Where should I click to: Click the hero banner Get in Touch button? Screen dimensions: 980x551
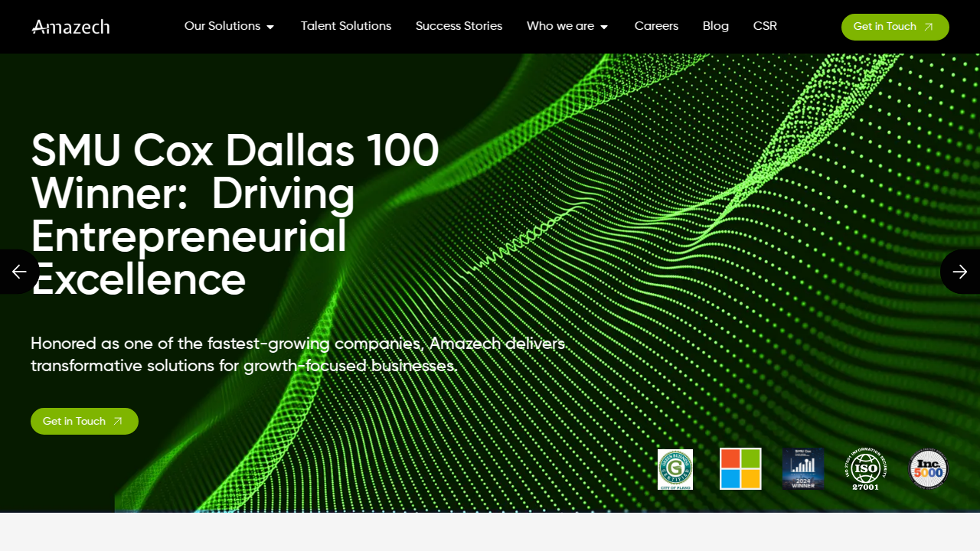click(84, 421)
